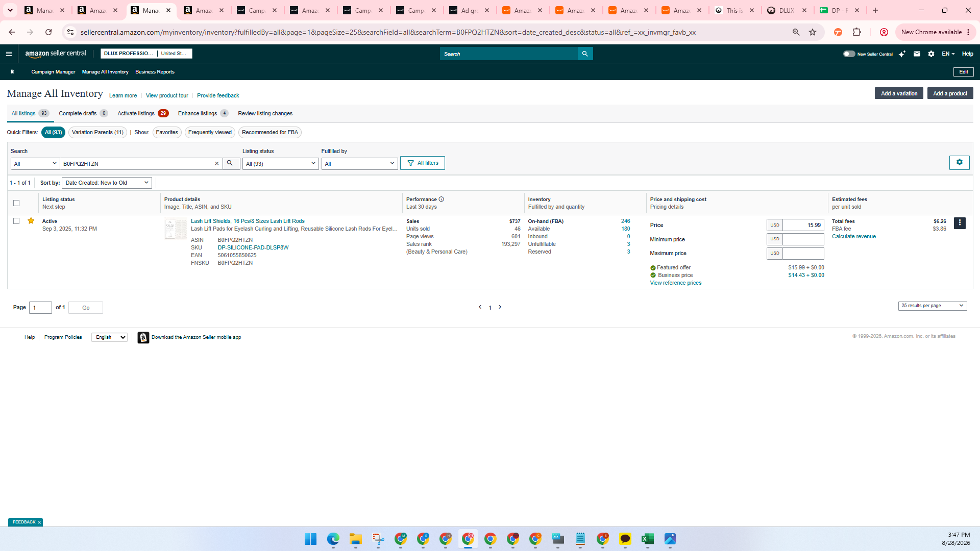Unfavorite the listing with the star icon
The image size is (980, 551).
pos(31,221)
